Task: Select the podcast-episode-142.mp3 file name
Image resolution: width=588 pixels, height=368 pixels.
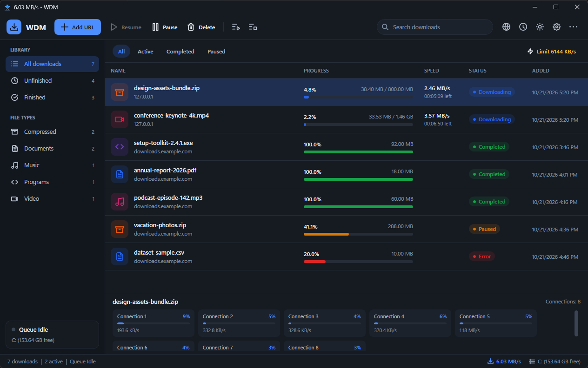Action: [x=168, y=197]
